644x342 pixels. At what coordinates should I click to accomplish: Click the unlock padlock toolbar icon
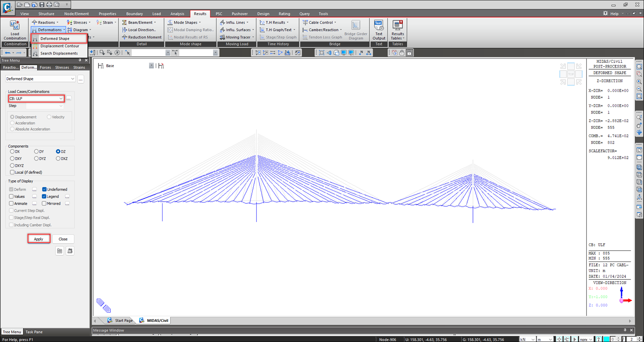[402, 53]
